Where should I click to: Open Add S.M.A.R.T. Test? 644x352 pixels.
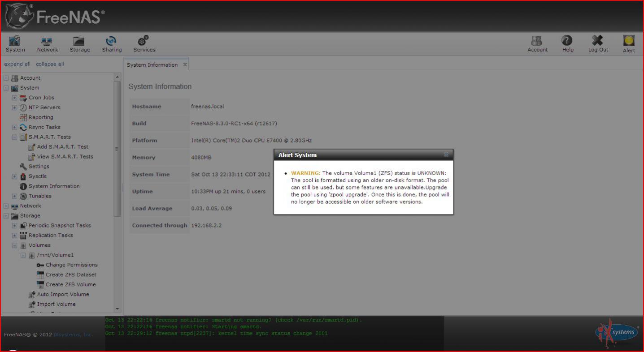tap(63, 147)
